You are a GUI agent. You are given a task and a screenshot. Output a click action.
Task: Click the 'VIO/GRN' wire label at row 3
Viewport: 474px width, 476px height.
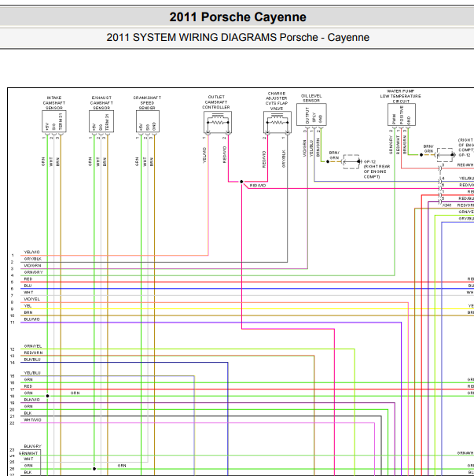(x=32, y=266)
